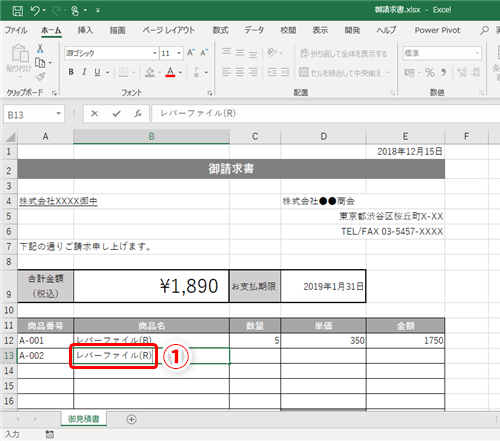
Task: Select the 御見積書 sheet tab
Action: click(84, 419)
